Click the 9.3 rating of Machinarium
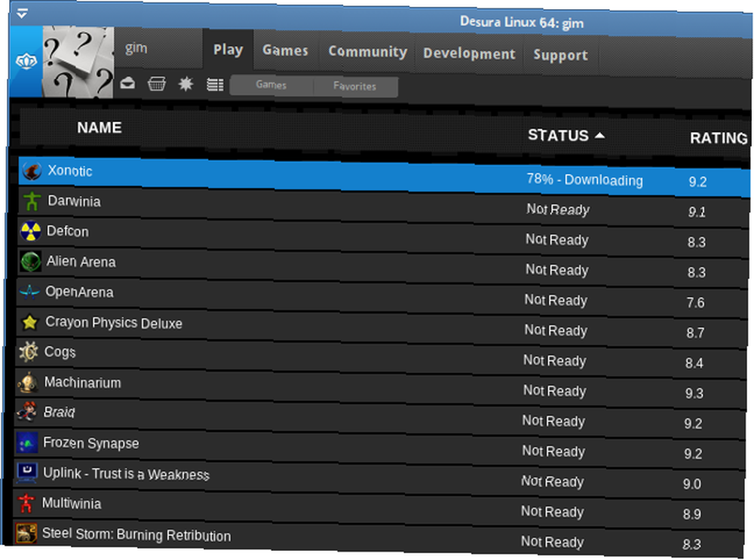 coord(694,393)
